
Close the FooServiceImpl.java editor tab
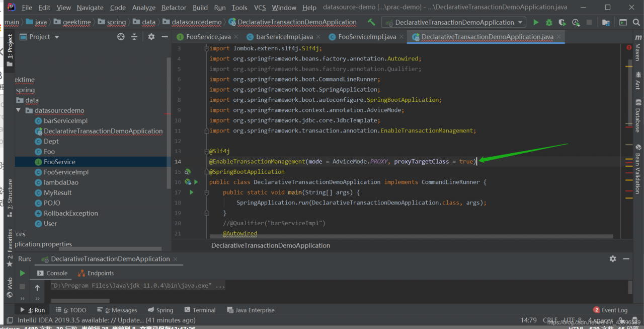pos(401,37)
